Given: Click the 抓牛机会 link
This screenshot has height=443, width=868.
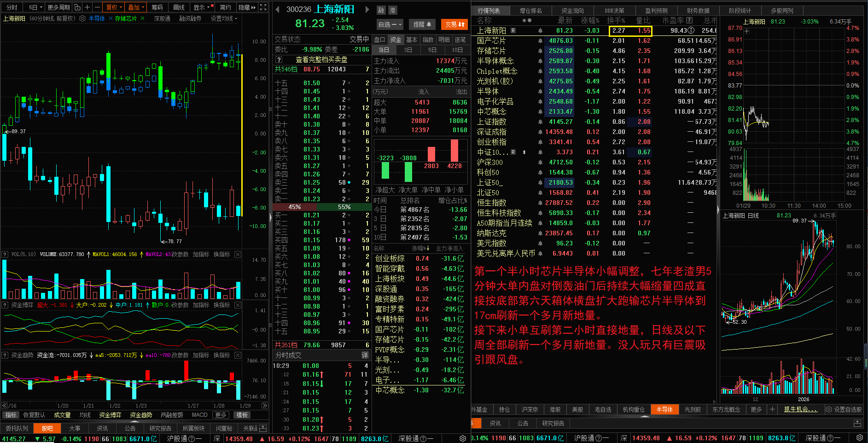Looking at the screenshot, I should coord(800,409).
